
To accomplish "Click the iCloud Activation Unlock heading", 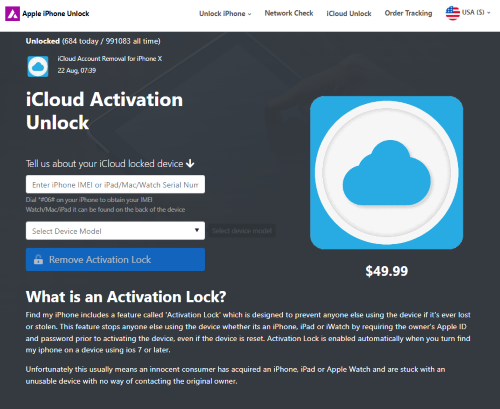I will click(104, 111).
